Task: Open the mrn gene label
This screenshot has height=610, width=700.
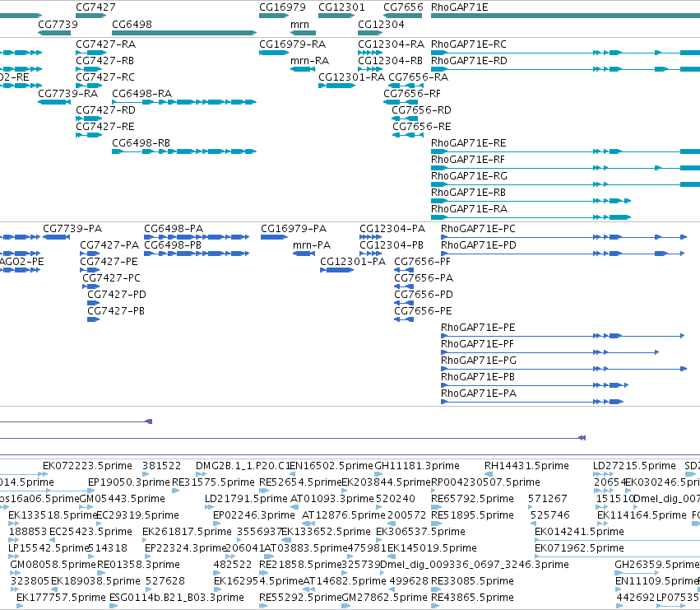Action: pos(299,25)
